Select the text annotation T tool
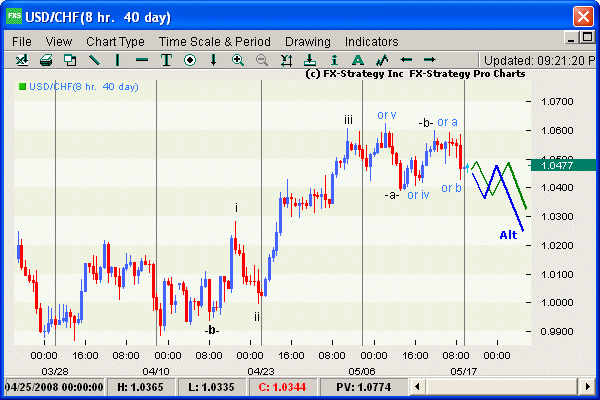600x400 pixels. pyautogui.click(x=166, y=60)
